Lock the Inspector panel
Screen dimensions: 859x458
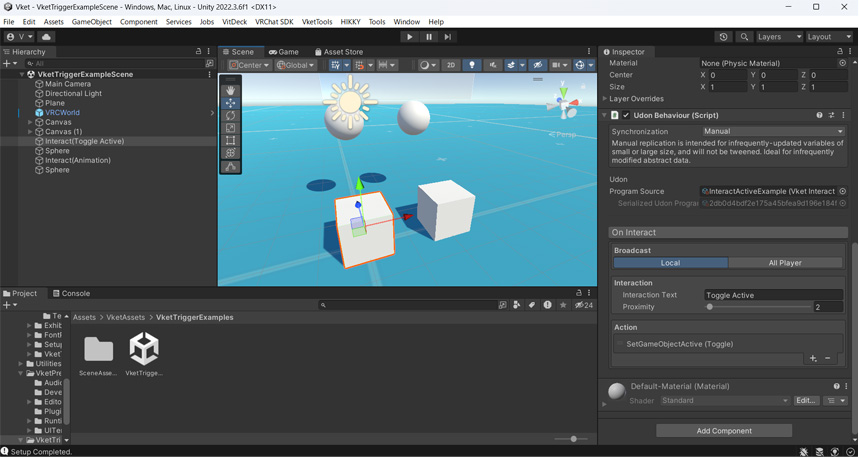coord(840,52)
